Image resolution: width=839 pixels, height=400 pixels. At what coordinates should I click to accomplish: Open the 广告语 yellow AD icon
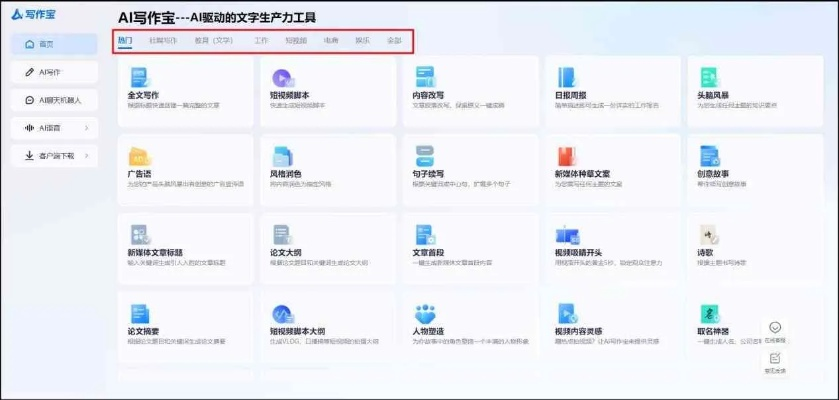140,156
